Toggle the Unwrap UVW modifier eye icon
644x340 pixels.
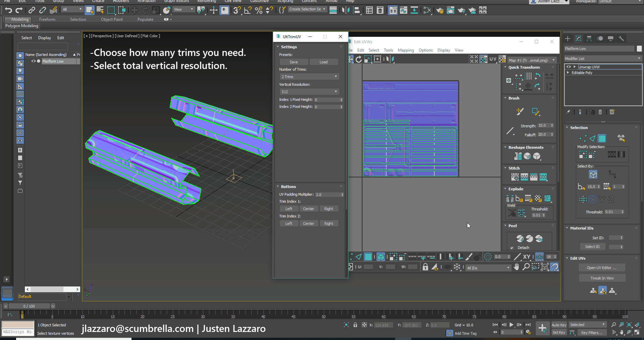(569, 67)
